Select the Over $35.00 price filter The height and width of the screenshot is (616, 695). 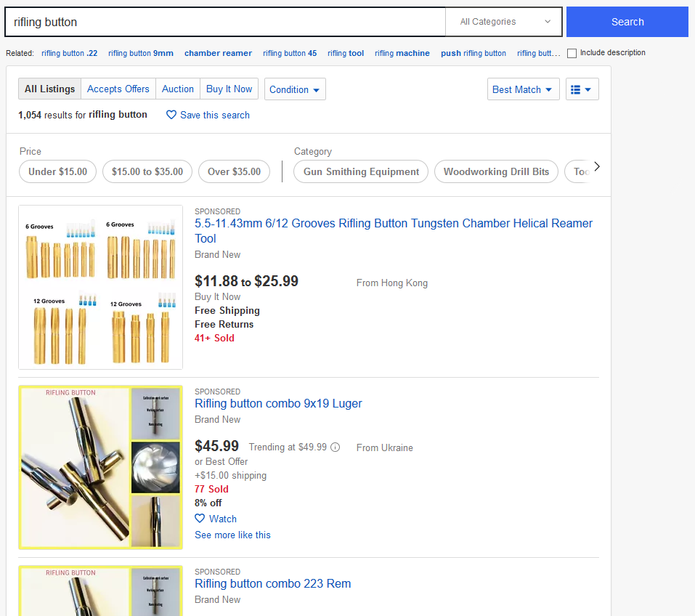tap(234, 171)
